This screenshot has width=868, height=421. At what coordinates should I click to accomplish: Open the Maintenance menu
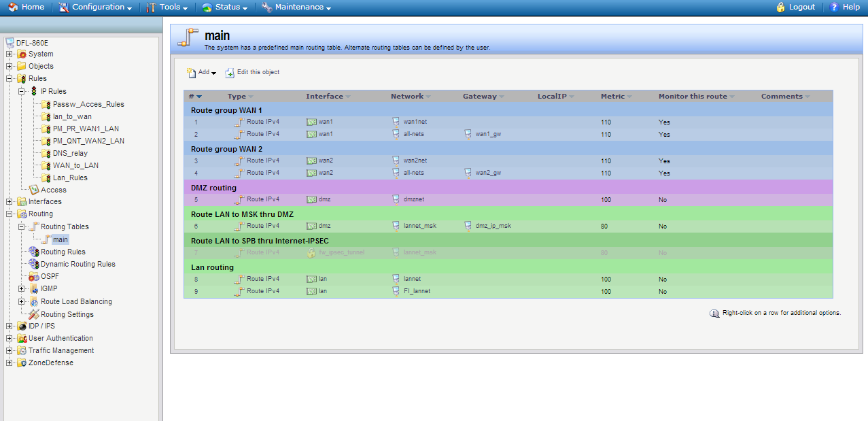click(297, 7)
